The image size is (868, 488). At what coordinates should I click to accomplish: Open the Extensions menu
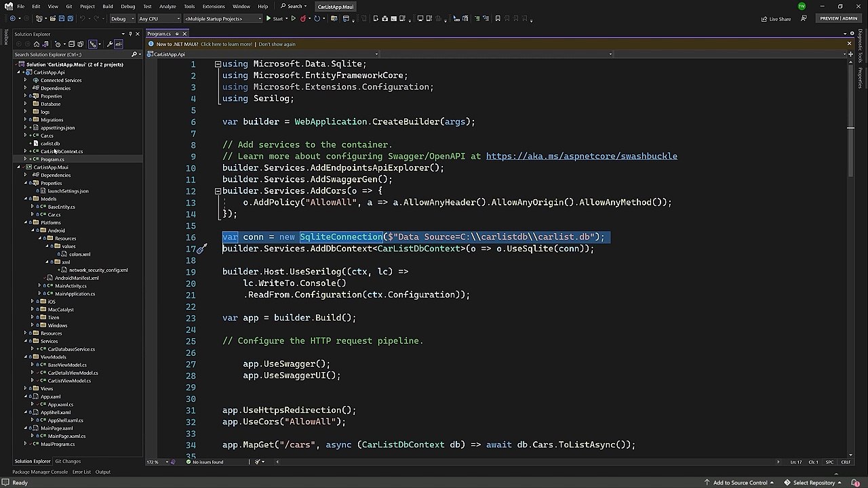214,6
